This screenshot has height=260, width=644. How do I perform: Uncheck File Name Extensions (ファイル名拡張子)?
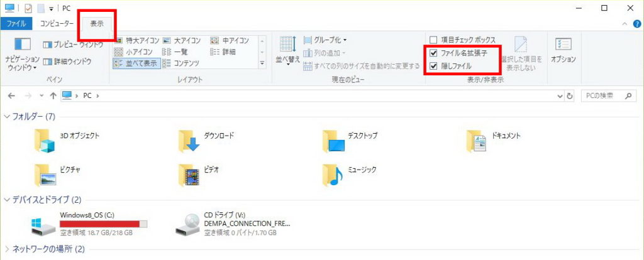tap(433, 53)
